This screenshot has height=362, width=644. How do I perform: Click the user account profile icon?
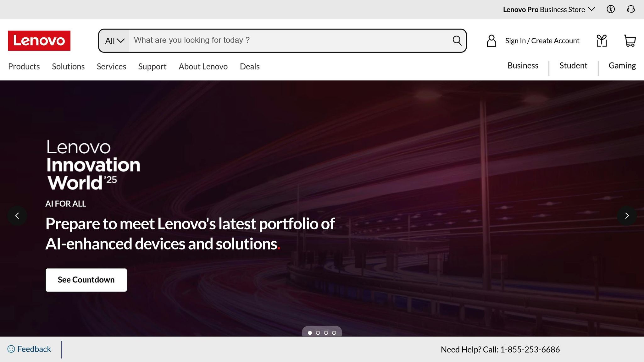(x=491, y=41)
